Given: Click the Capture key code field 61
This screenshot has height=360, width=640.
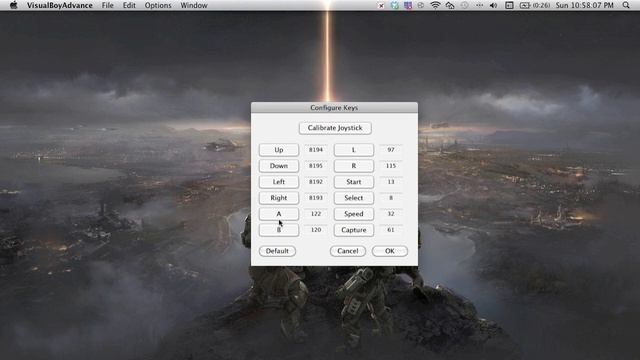Looking at the screenshot, I should point(391,230).
